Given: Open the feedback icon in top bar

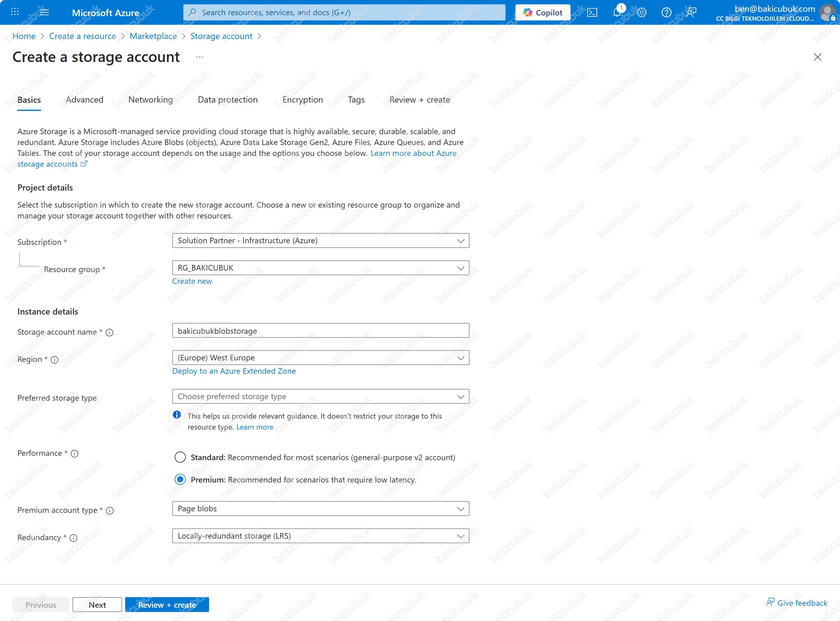Looking at the screenshot, I should tap(691, 12).
